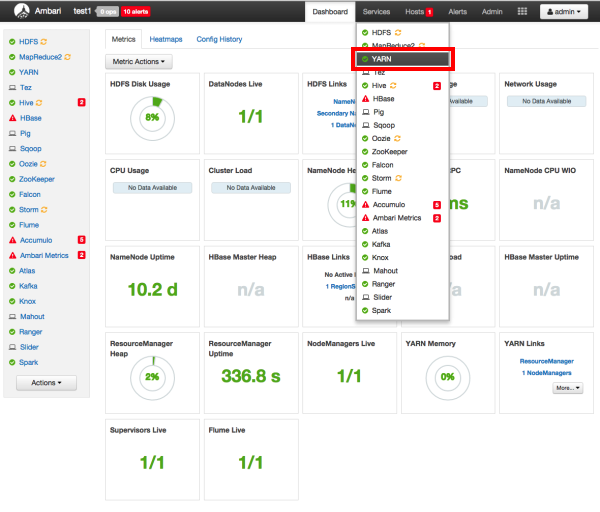This screenshot has width=600, height=512.
Task: Click the DataNodes Live 1/1 widget
Action: click(251, 116)
